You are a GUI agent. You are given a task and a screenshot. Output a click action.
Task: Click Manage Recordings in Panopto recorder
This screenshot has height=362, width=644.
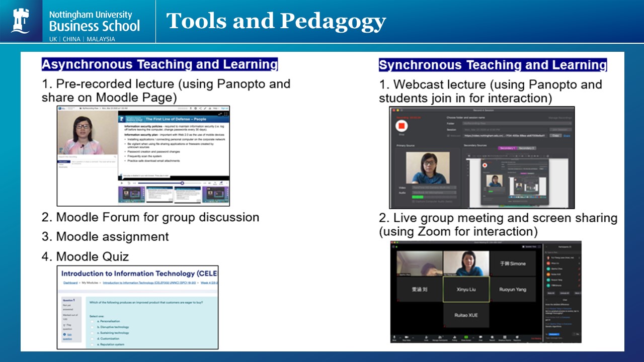point(560,118)
